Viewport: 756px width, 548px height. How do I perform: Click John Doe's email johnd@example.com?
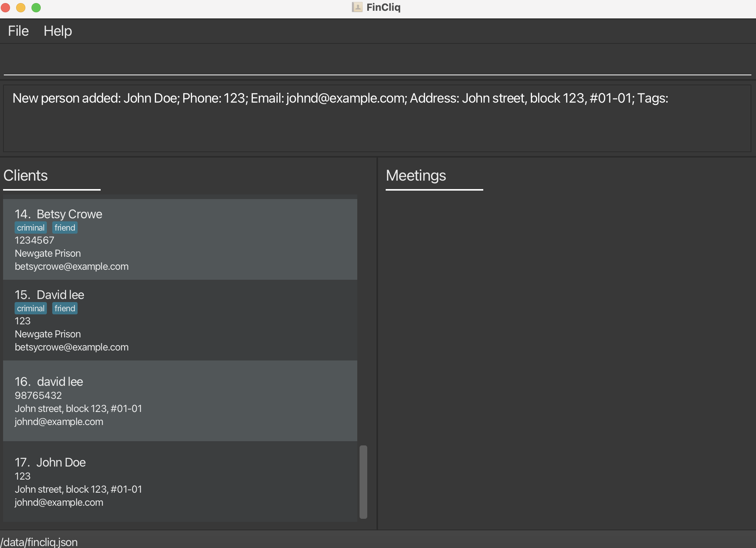[x=59, y=502]
